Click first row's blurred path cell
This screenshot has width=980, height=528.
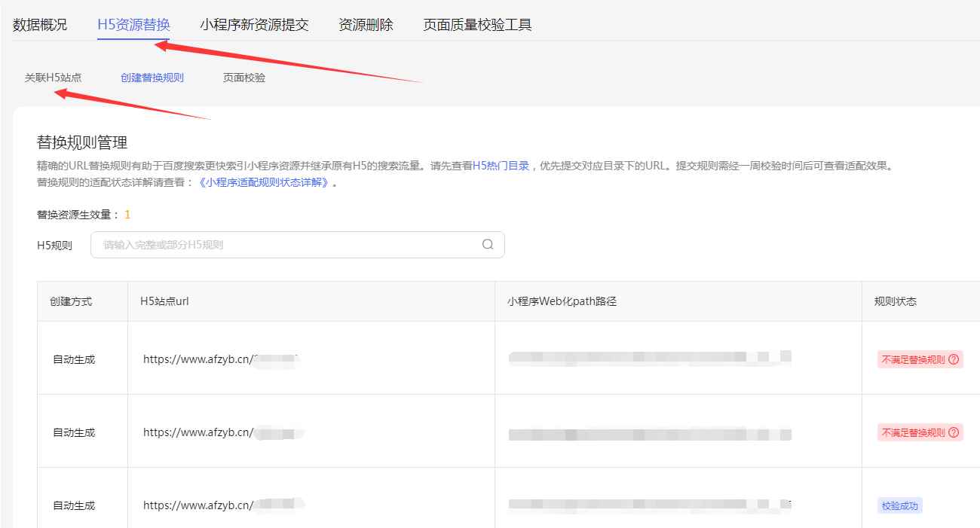pyautogui.click(x=678, y=359)
